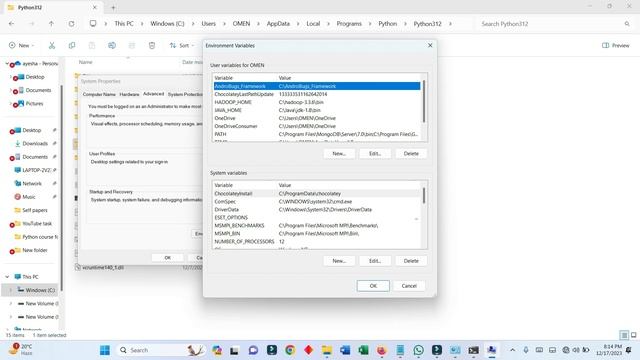Expand the Desktop node under OneDrive
The image size is (640, 360).
(11, 77)
